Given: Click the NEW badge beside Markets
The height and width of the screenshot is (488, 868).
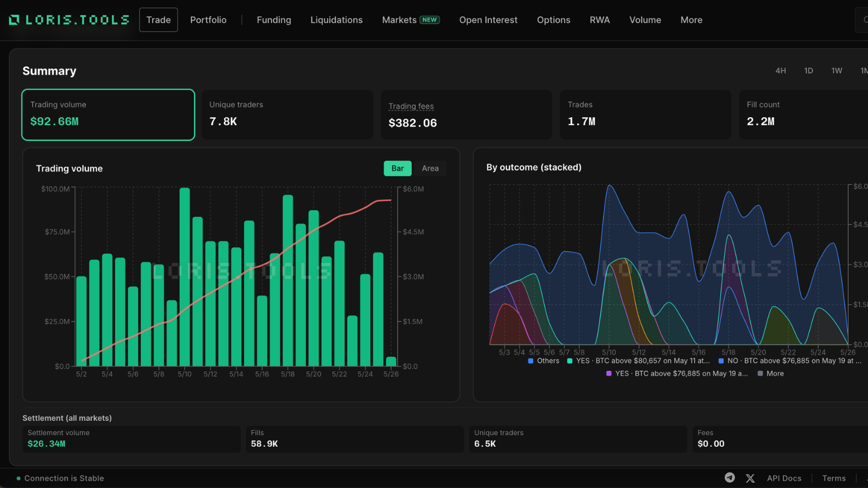Looking at the screenshot, I should click(x=430, y=20).
